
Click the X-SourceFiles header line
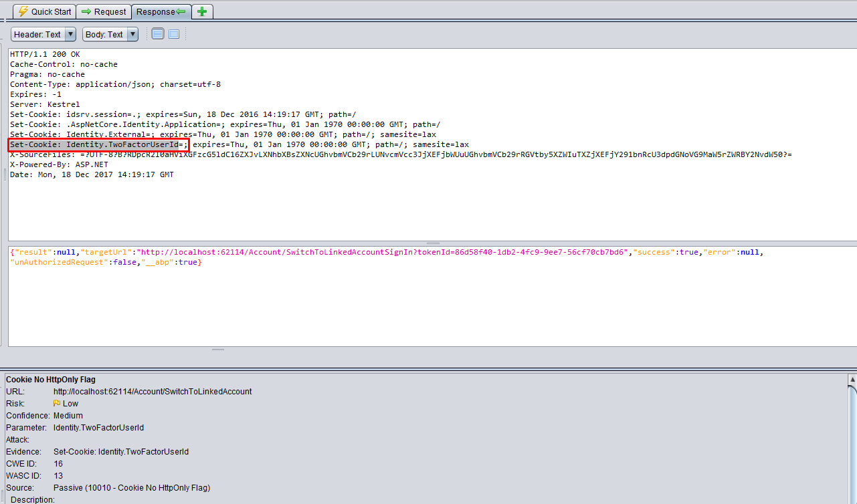[401, 154]
